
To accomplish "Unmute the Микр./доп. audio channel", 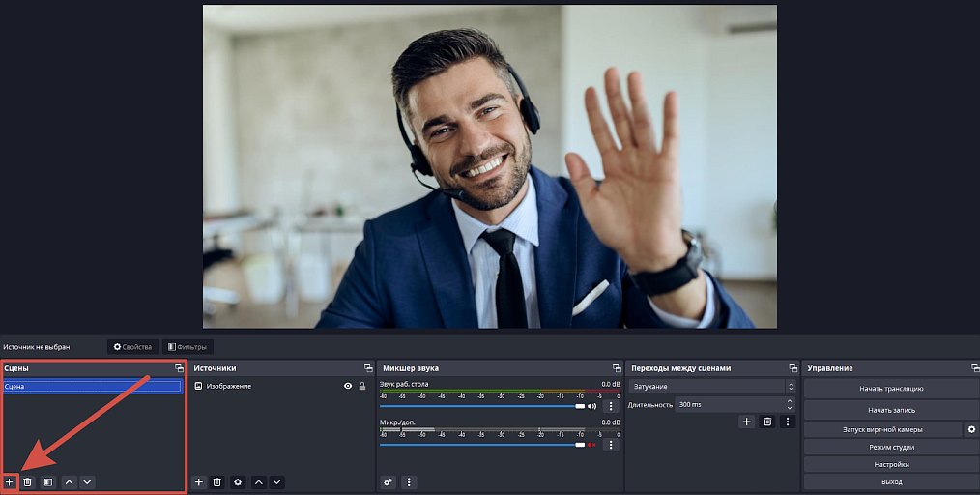I will pos(591,445).
